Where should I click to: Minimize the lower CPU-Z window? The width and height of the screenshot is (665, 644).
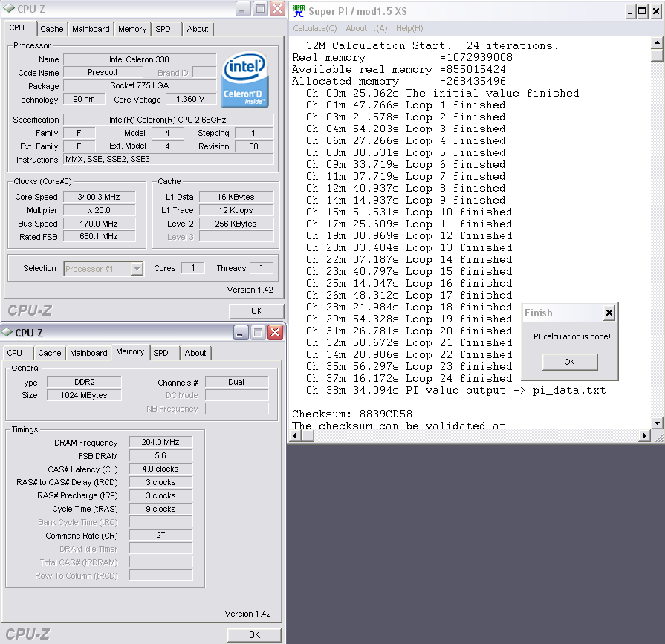point(241,333)
